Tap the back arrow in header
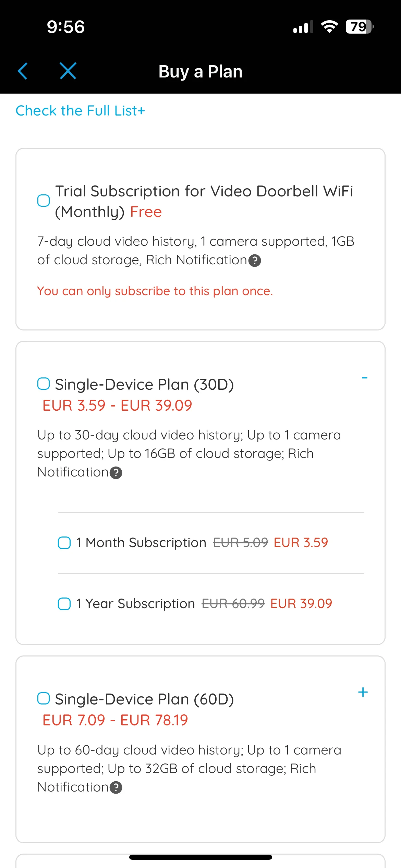 (23, 71)
